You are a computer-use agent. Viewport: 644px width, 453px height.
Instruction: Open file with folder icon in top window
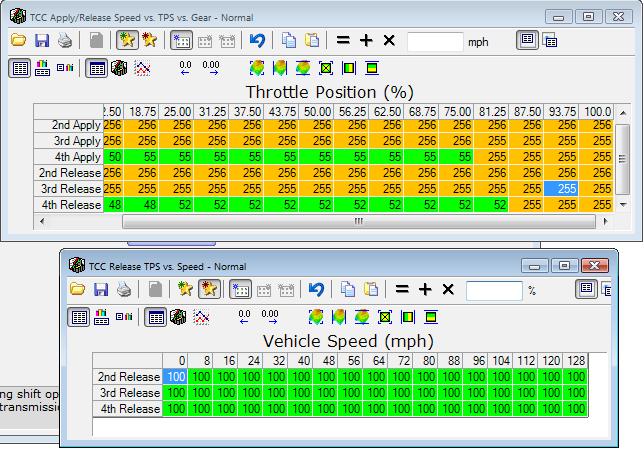(19, 41)
